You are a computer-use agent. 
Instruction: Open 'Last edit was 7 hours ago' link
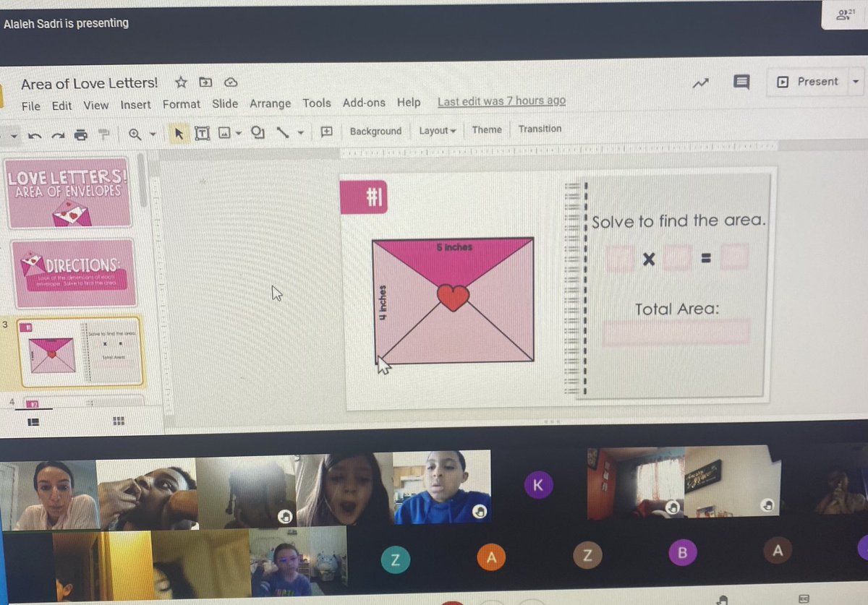[501, 101]
